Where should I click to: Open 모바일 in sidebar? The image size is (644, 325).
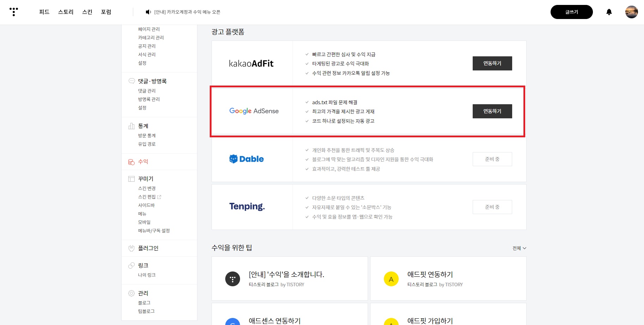[144, 222]
